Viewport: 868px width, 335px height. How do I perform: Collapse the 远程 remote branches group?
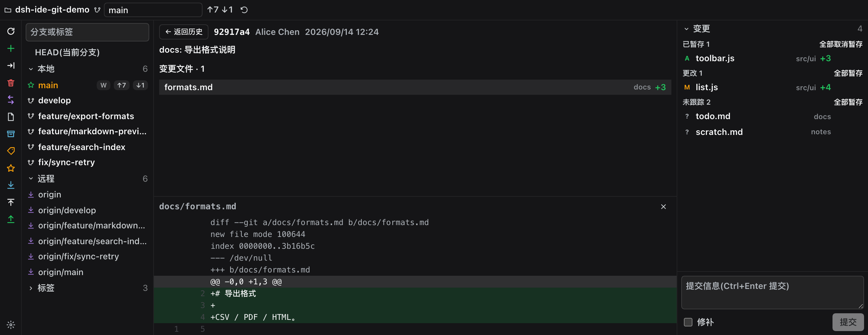tap(31, 178)
